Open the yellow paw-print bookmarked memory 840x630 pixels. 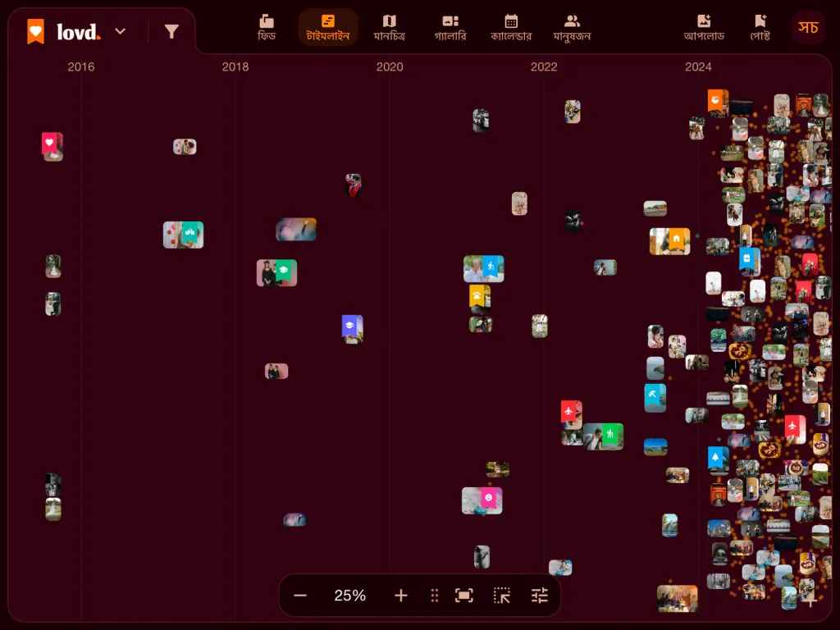(x=479, y=299)
